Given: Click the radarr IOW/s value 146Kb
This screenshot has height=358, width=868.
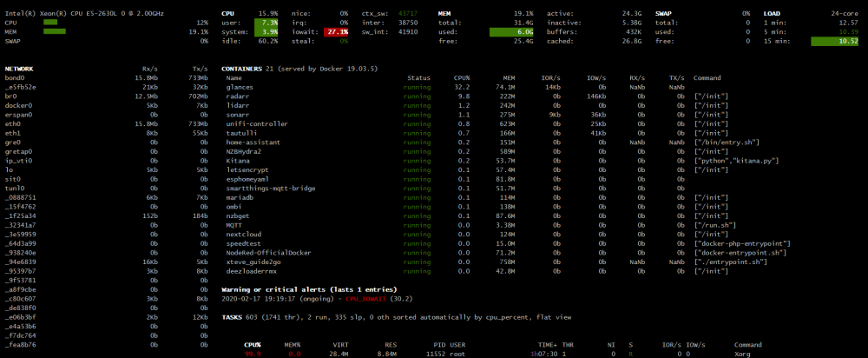Looking at the screenshot, I should coord(596,96).
